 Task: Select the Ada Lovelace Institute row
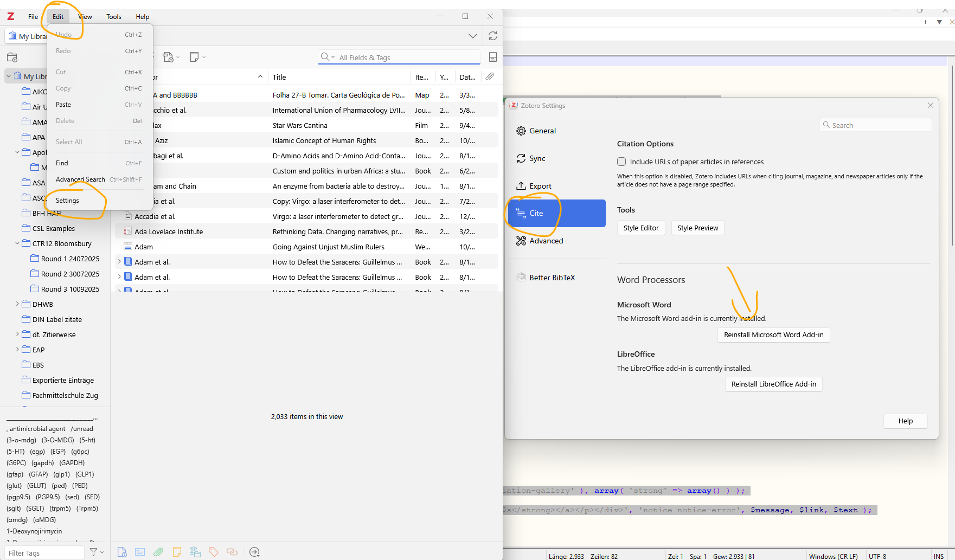pos(306,231)
